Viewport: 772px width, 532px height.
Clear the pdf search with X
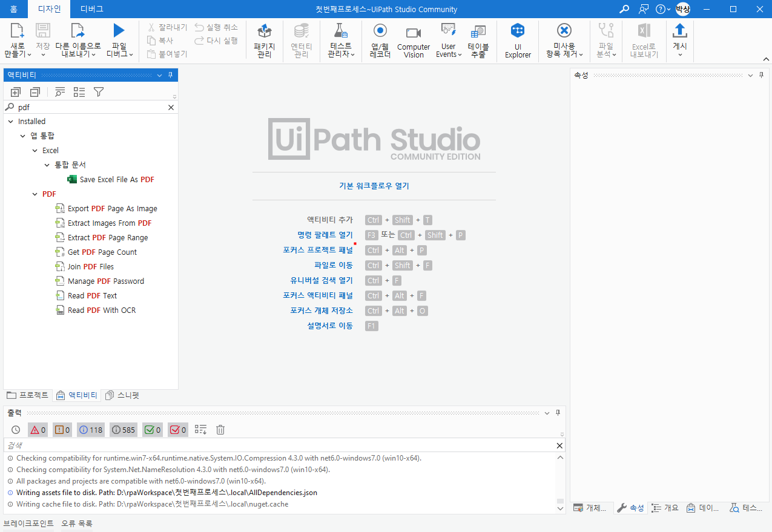click(x=171, y=107)
